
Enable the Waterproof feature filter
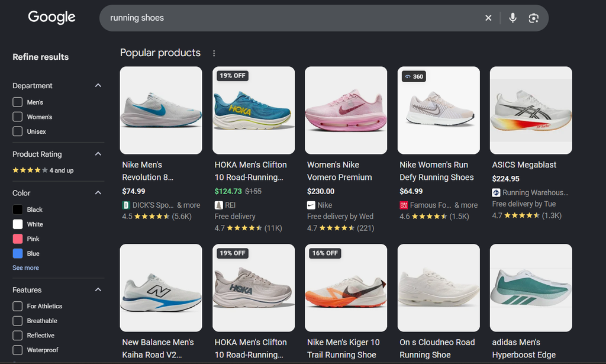17,350
